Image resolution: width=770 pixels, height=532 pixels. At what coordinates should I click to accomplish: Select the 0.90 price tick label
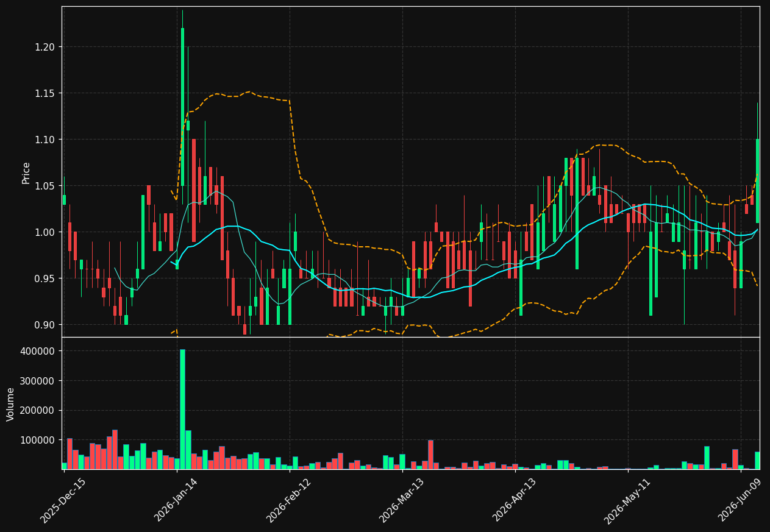(x=44, y=325)
